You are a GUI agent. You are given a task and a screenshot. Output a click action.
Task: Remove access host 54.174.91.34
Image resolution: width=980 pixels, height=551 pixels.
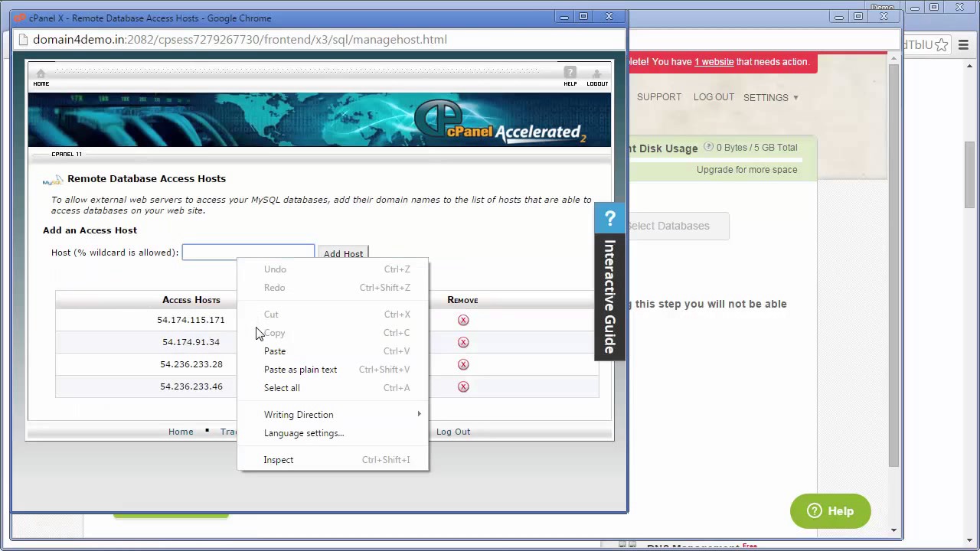tap(463, 342)
